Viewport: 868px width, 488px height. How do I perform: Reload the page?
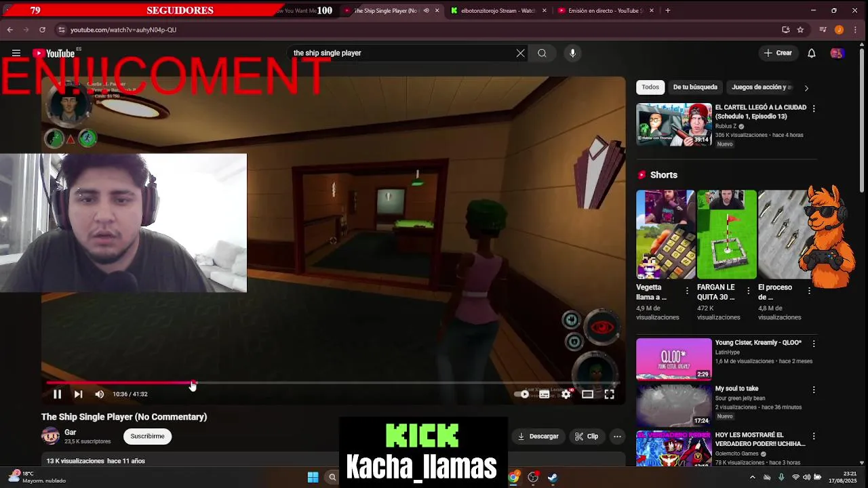pos(42,30)
